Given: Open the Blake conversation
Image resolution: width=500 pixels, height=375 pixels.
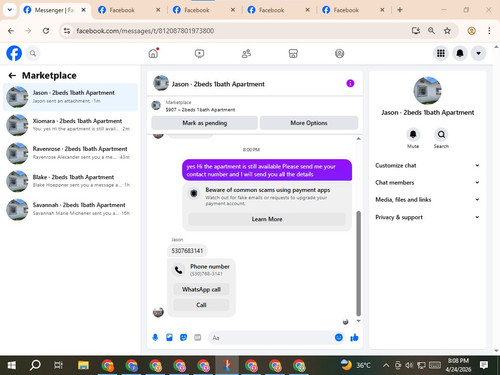Looking at the screenshot, I should click(x=70, y=181).
